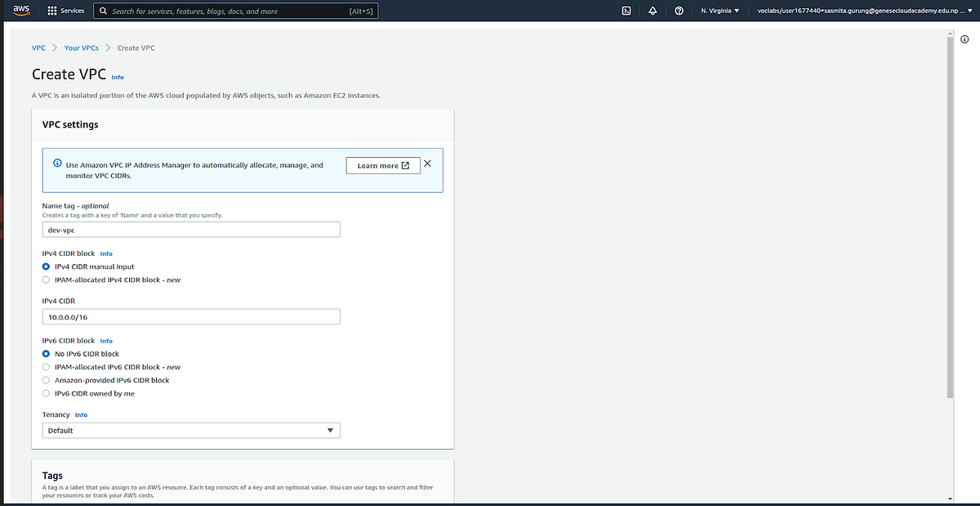The width and height of the screenshot is (980, 506).
Task: Open Info link beside IPv4 CIDR block
Action: click(x=106, y=253)
